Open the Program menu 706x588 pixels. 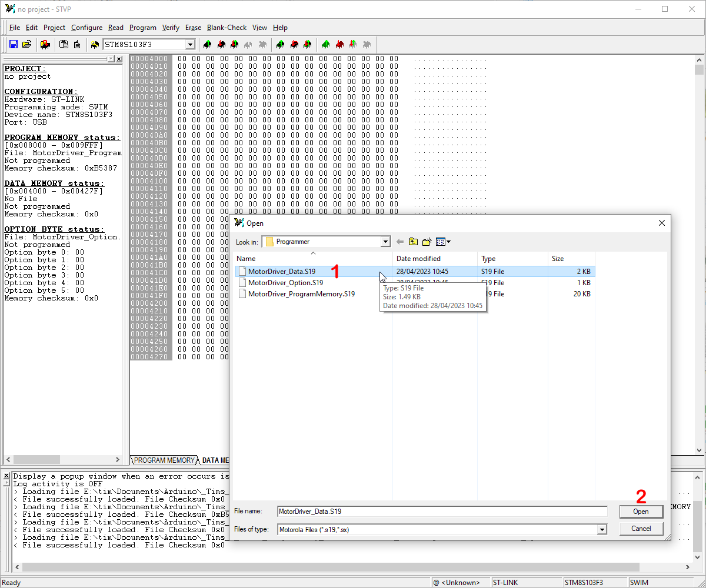[143, 28]
